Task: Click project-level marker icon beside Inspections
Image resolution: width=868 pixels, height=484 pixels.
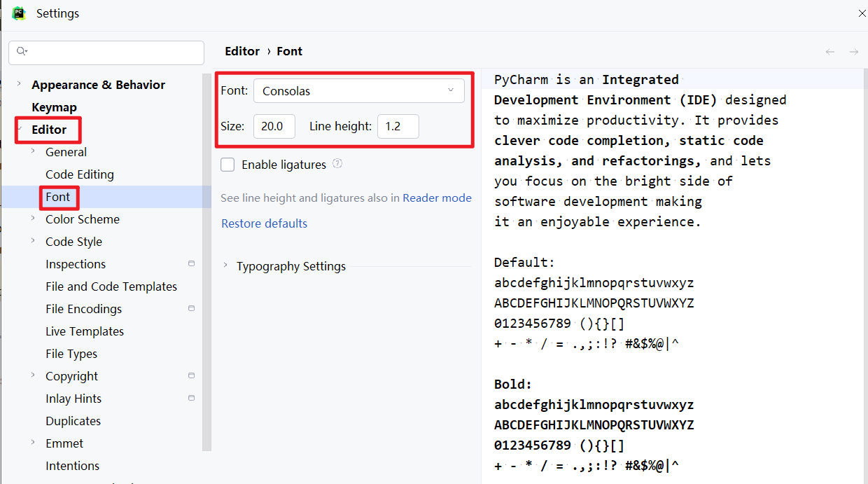Action: (192, 263)
